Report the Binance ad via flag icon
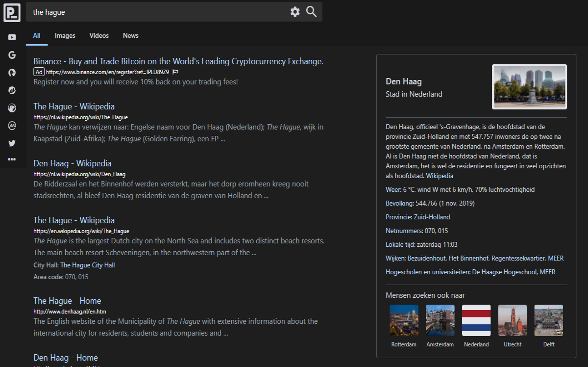The image size is (588, 367). click(175, 72)
